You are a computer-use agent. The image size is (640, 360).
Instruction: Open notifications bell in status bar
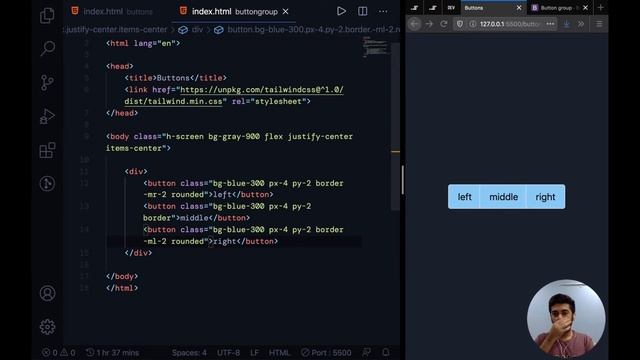point(386,352)
